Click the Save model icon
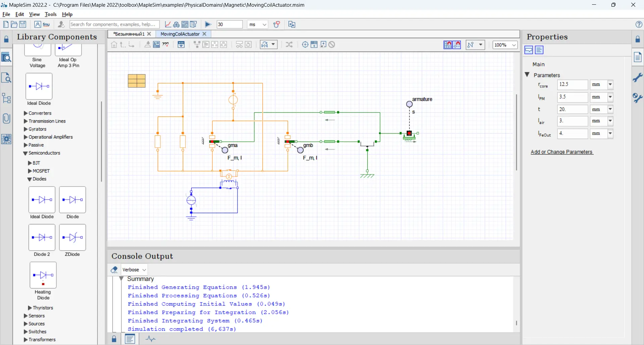The height and width of the screenshot is (345, 644). pyautogui.click(x=23, y=24)
